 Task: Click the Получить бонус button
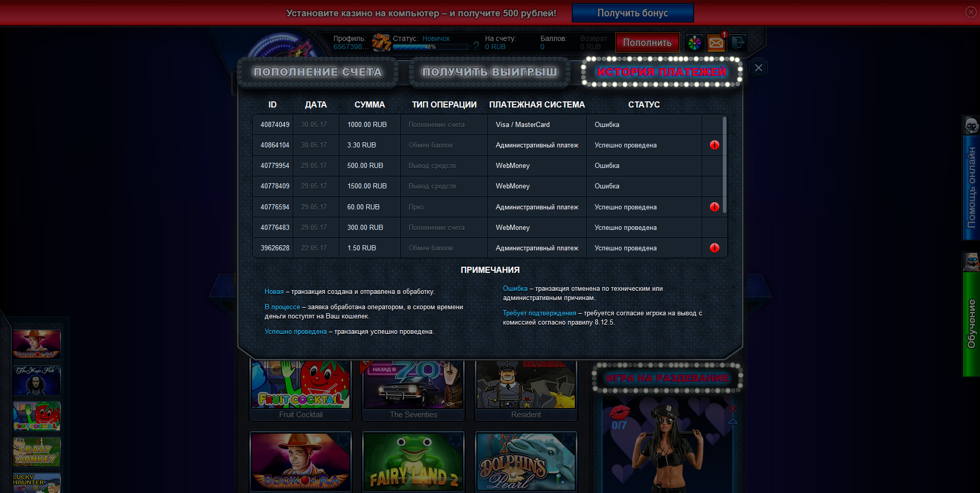632,13
